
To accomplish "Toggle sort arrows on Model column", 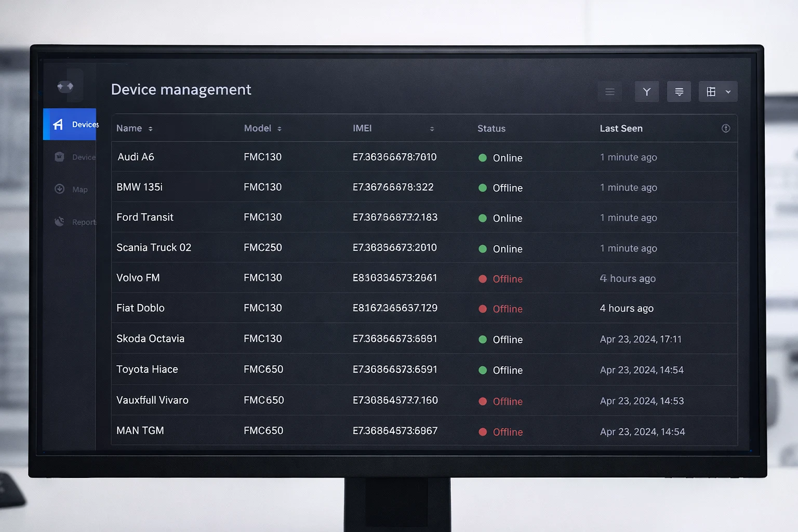I will tap(280, 129).
